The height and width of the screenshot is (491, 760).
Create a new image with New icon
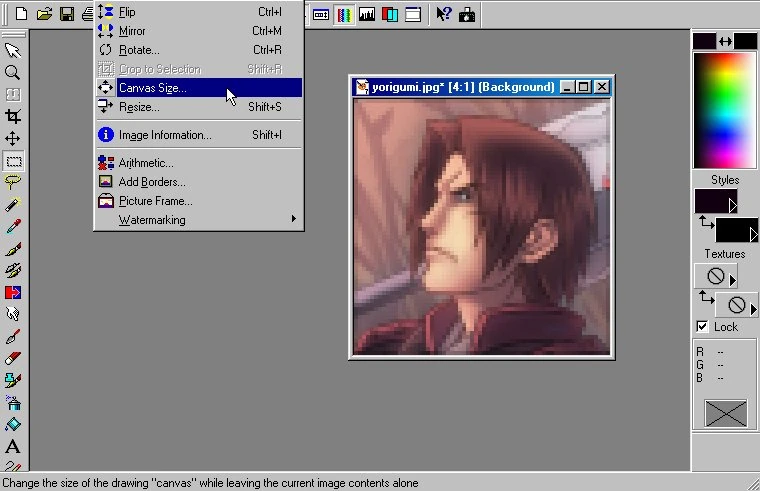click(x=21, y=14)
